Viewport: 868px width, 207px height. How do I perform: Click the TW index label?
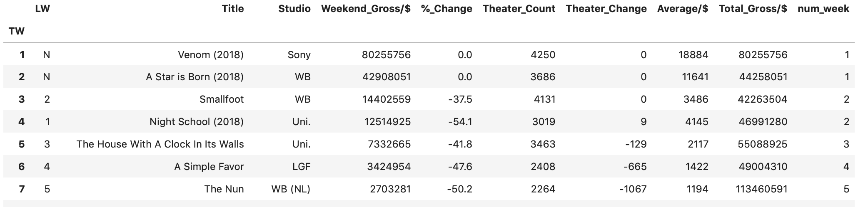tap(16, 31)
